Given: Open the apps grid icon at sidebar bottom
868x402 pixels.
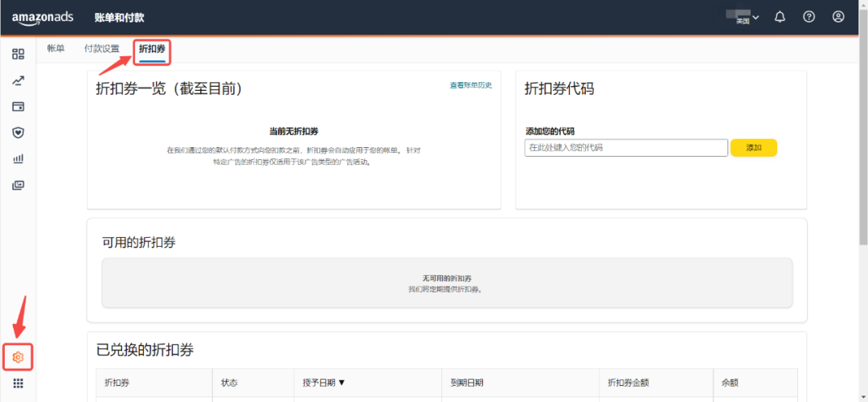Looking at the screenshot, I should tap(18, 384).
